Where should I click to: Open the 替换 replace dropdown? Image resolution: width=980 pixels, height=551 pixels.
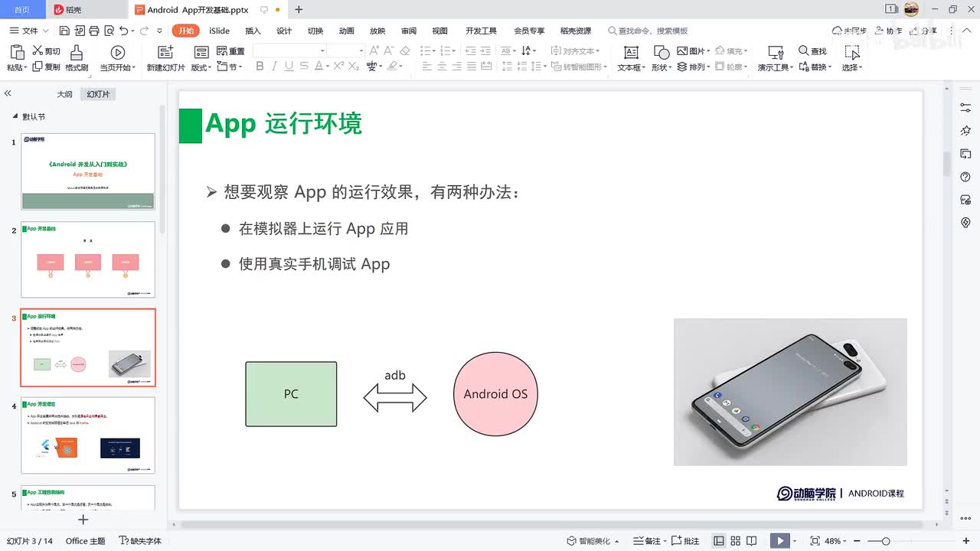tap(815, 67)
